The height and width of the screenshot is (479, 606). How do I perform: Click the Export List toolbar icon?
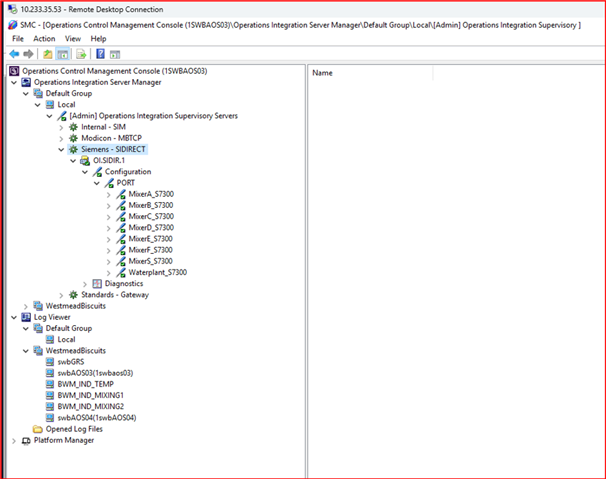81,54
